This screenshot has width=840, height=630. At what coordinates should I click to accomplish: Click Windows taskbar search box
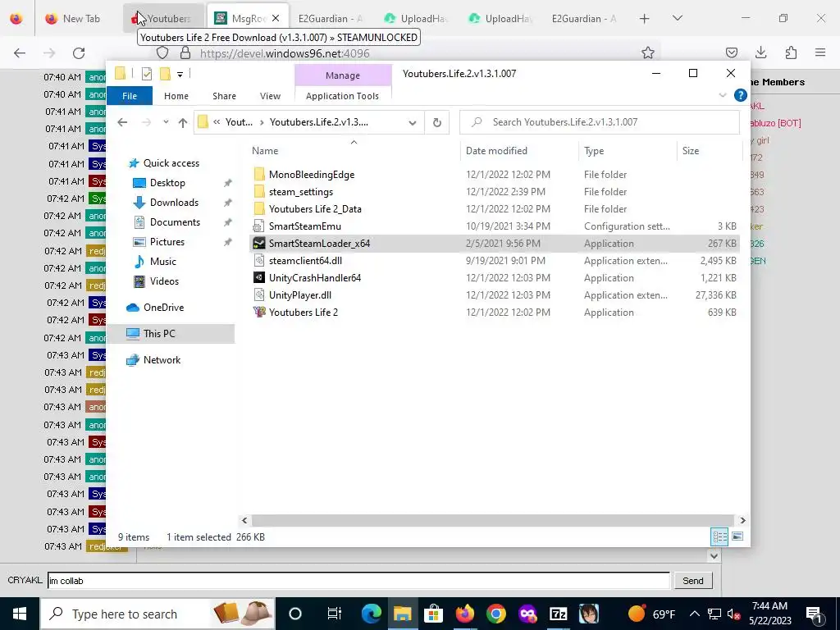click(157, 614)
